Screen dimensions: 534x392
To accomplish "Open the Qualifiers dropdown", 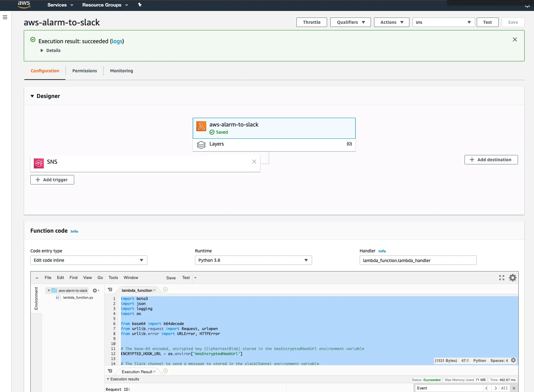I will [x=350, y=22].
